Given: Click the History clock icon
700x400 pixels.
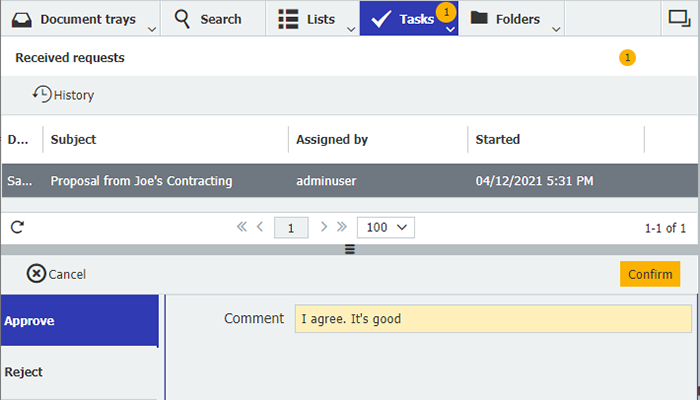Looking at the screenshot, I should point(42,94).
